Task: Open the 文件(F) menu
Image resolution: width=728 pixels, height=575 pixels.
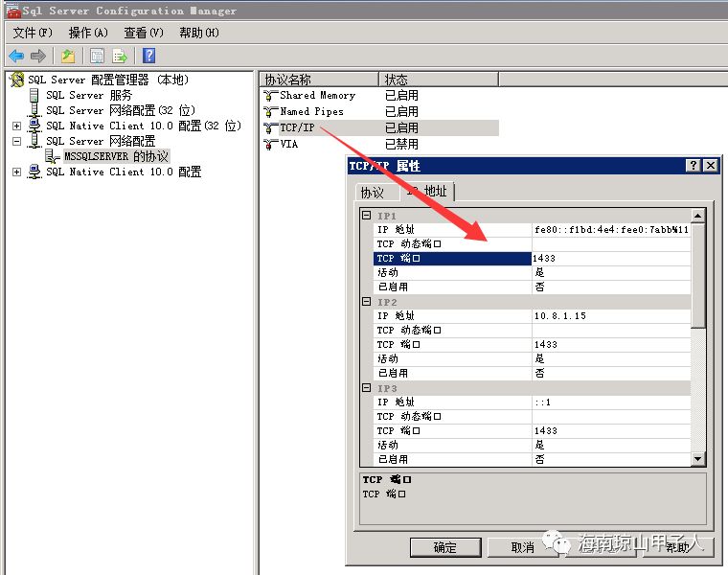Action: [33, 33]
